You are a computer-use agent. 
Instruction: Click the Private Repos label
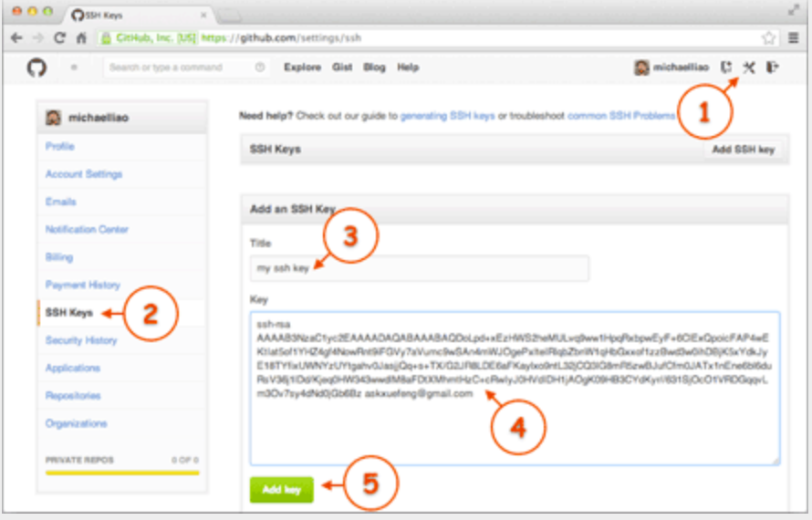79,460
